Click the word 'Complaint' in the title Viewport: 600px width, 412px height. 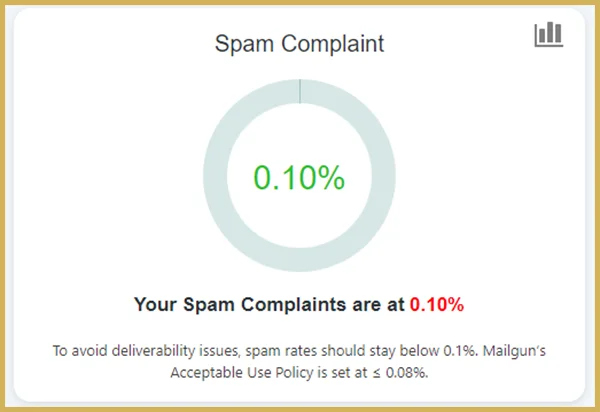point(333,44)
